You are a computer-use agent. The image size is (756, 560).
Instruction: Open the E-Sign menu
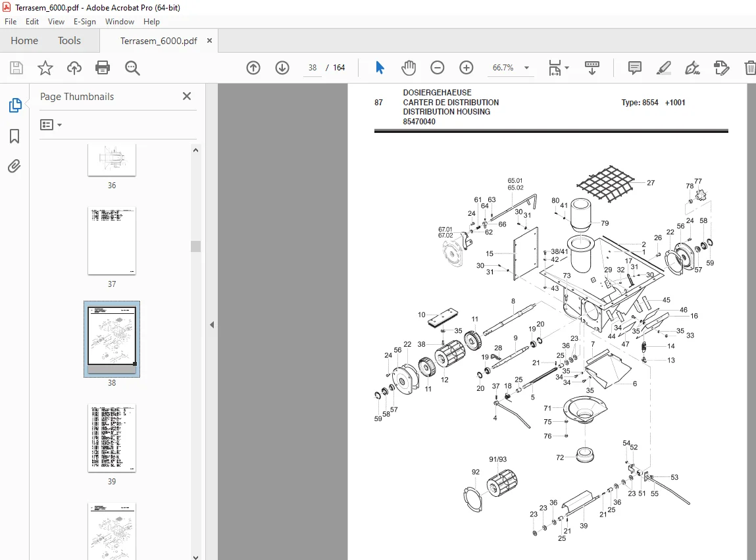[84, 22]
